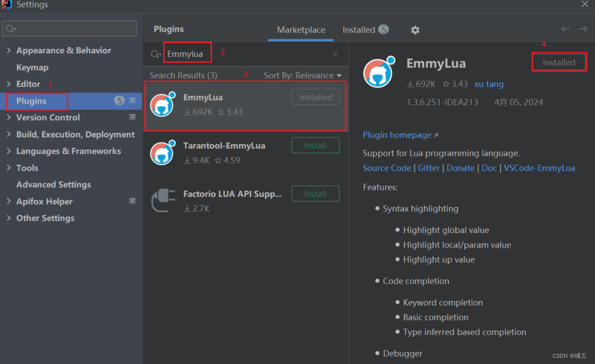Expand Languages & Frameworks section
Image resolution: width=595 pixels, height=364 pixels.
[x=9, y=151]
